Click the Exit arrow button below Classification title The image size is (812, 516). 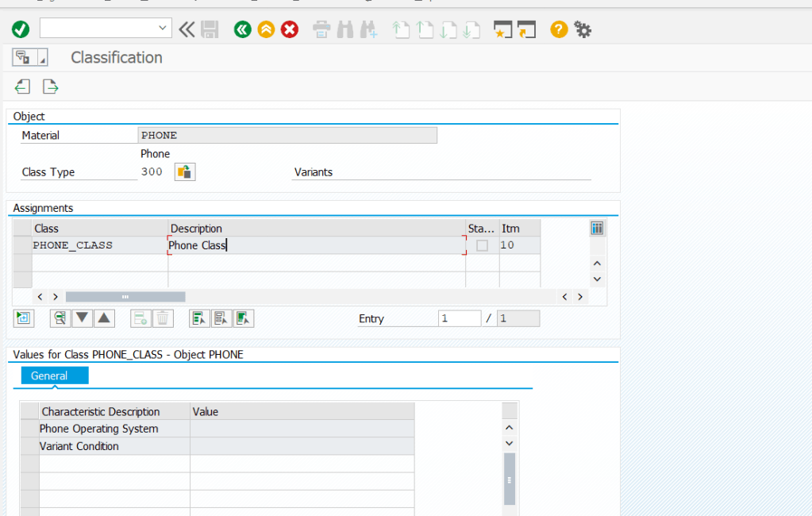click(x=49, y=87)
